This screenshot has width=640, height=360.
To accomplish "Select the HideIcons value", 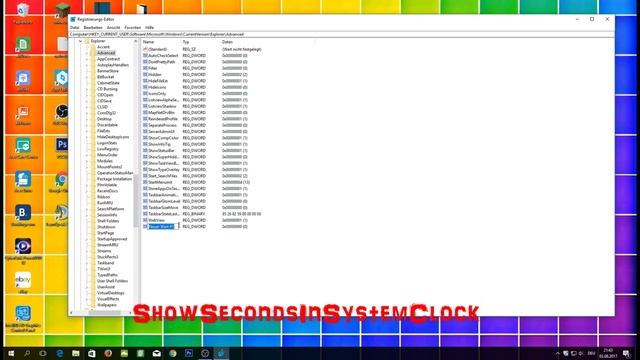I will click(157, 87).
